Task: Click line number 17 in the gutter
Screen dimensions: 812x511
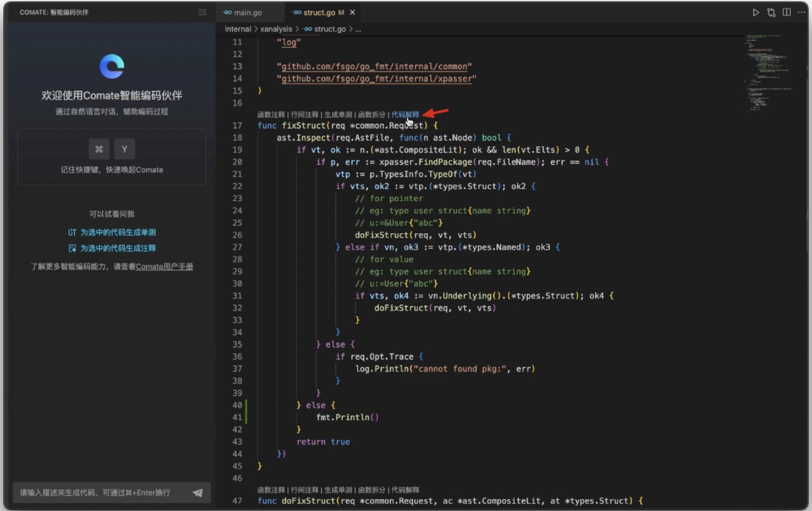Action: 237,126
